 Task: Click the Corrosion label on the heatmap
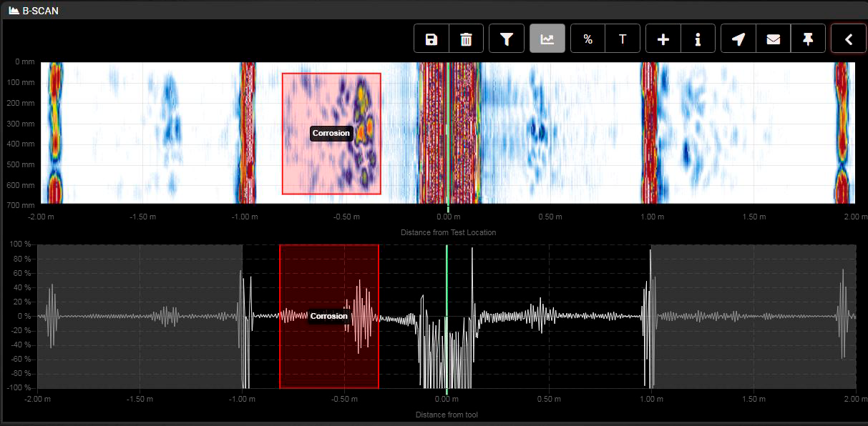click(331, 133)
